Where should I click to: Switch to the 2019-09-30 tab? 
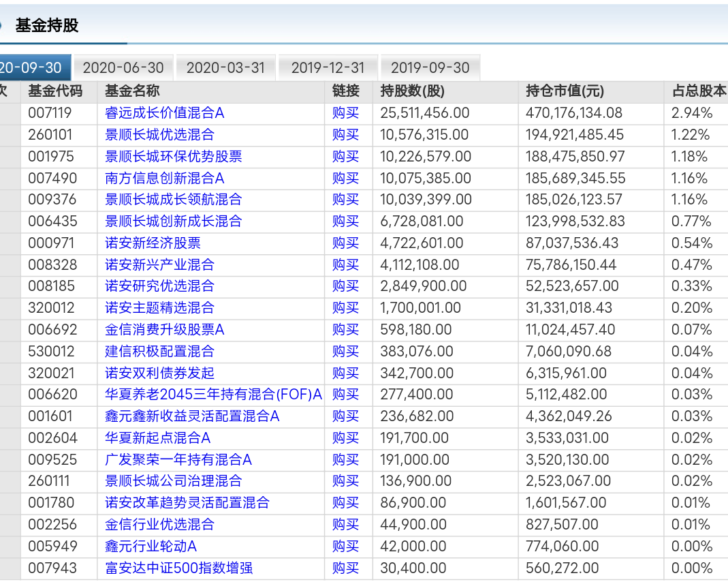430,68
